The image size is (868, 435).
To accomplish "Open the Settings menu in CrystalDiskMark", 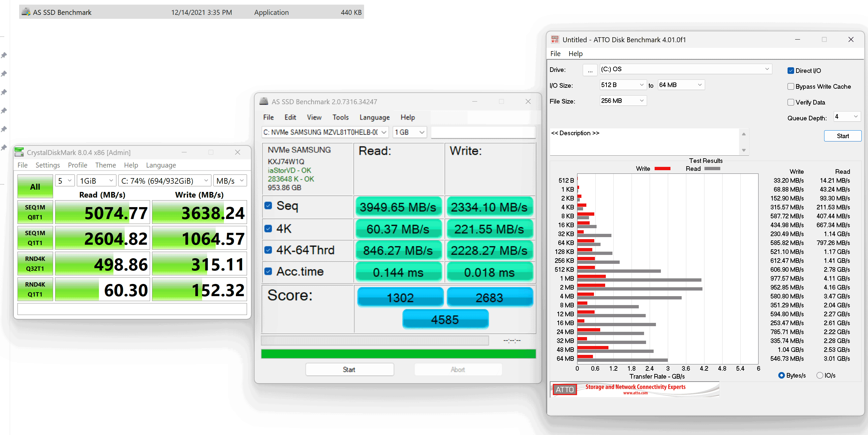I will [47, 165].
